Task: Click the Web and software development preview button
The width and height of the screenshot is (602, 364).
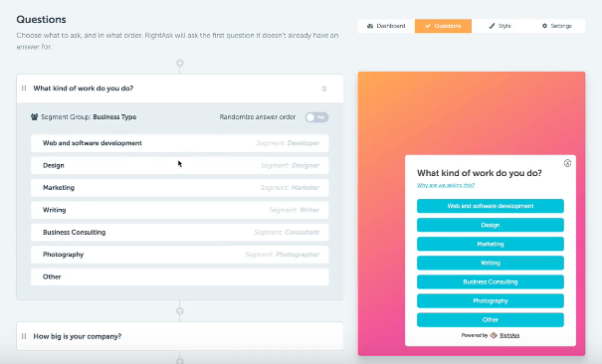Action: 491,206
